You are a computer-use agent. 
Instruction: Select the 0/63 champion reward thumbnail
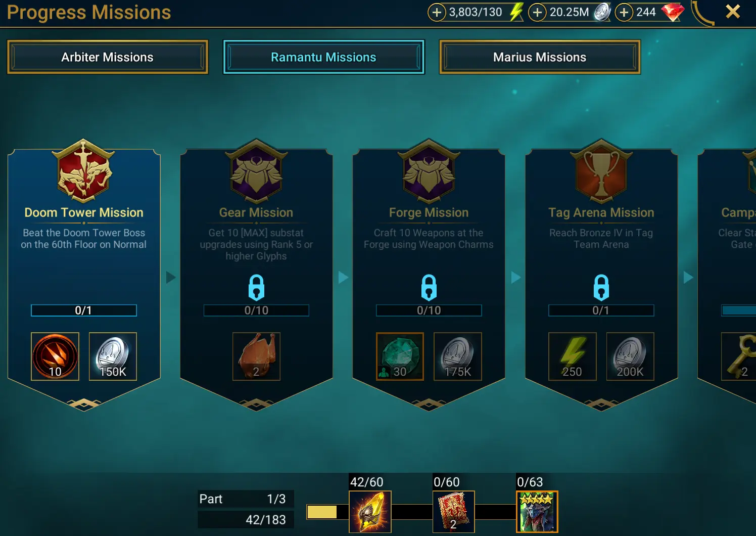point(537,512)
